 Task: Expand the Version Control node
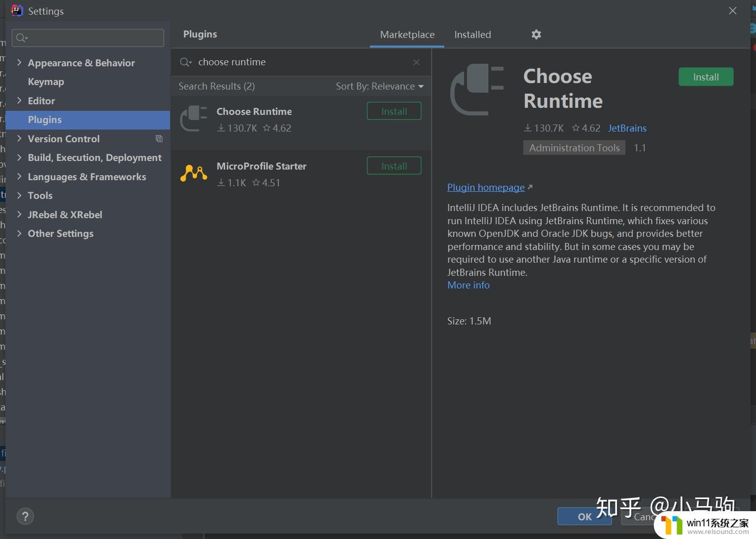pyautogui.click(x=19, y=139)
